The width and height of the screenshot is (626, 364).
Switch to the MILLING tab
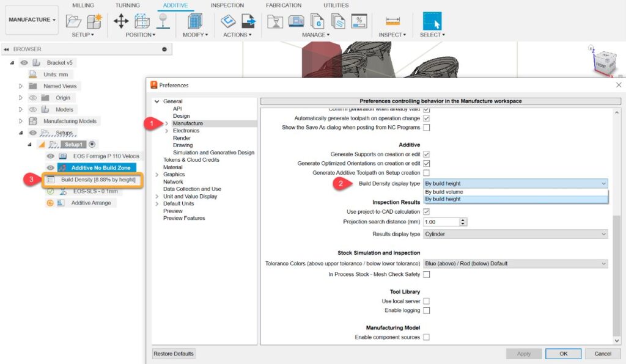(x=83, y=5)
